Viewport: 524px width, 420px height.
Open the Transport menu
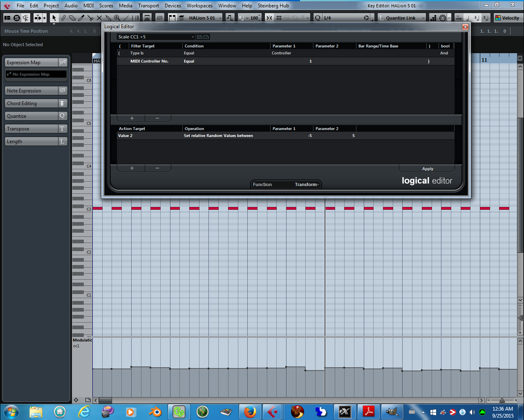[x=148, y=6]
